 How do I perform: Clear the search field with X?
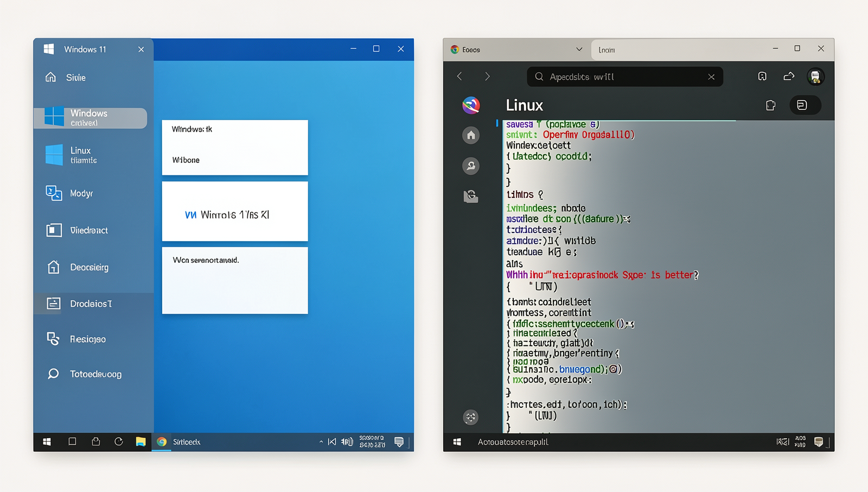point(711,77)
